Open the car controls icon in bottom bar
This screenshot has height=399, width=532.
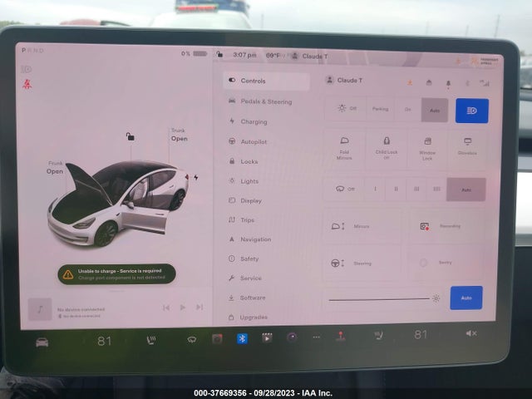[42, 342]
